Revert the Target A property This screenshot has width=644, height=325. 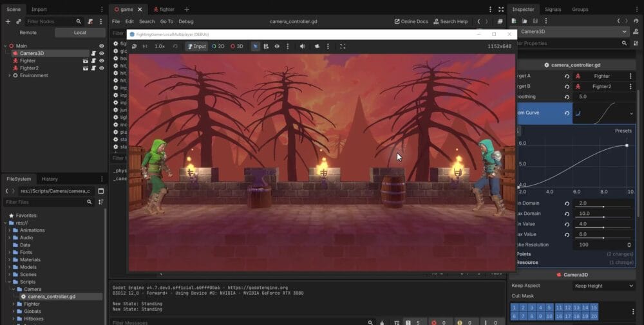click(567, 77)
